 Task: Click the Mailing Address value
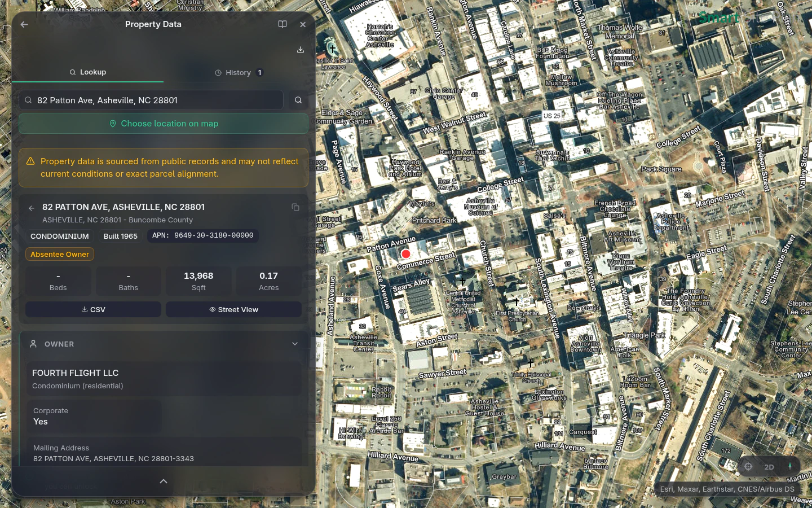pos(113,459)
